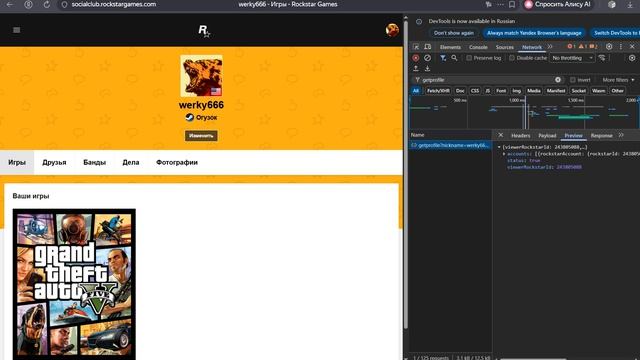Viewport: 640px width, 360px height.
Task: Filter by Img requests
Action: [516, 91]
